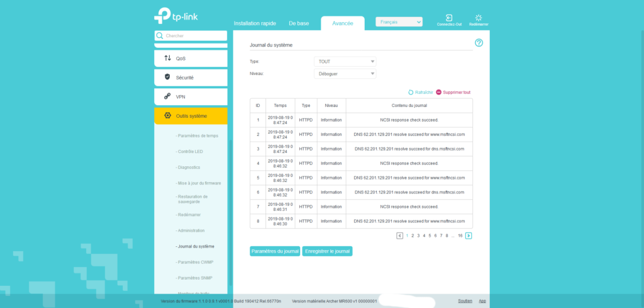Click Paramètres du journal button
The width and height of the screenshot is (644, 308).
274,251
